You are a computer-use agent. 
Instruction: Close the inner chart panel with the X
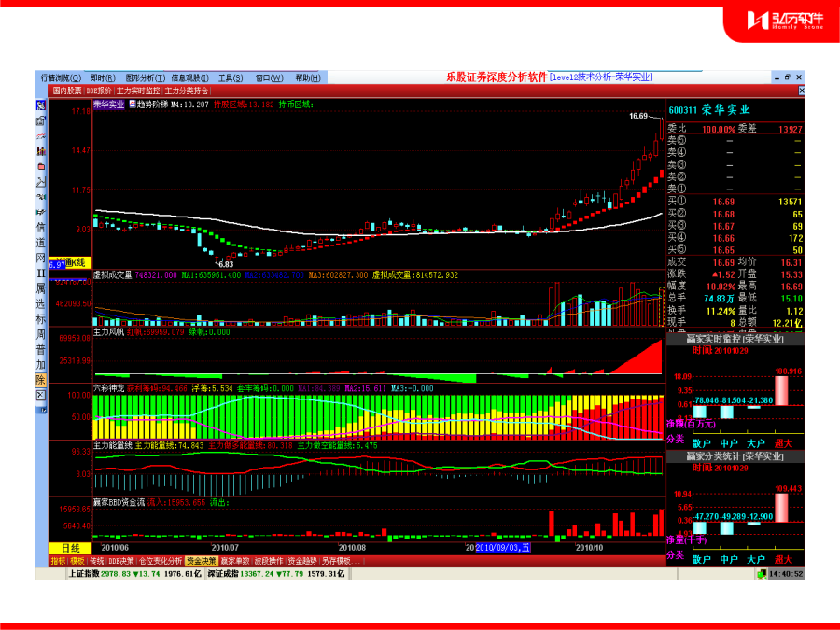coord(801,91)
